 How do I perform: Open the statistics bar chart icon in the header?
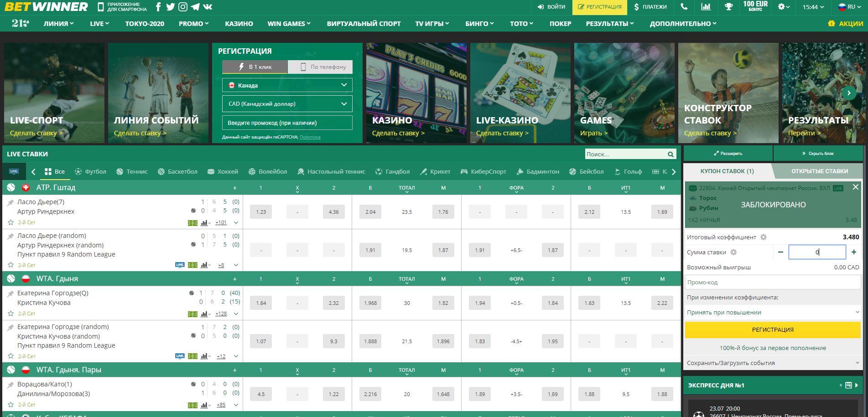[706, 7]
